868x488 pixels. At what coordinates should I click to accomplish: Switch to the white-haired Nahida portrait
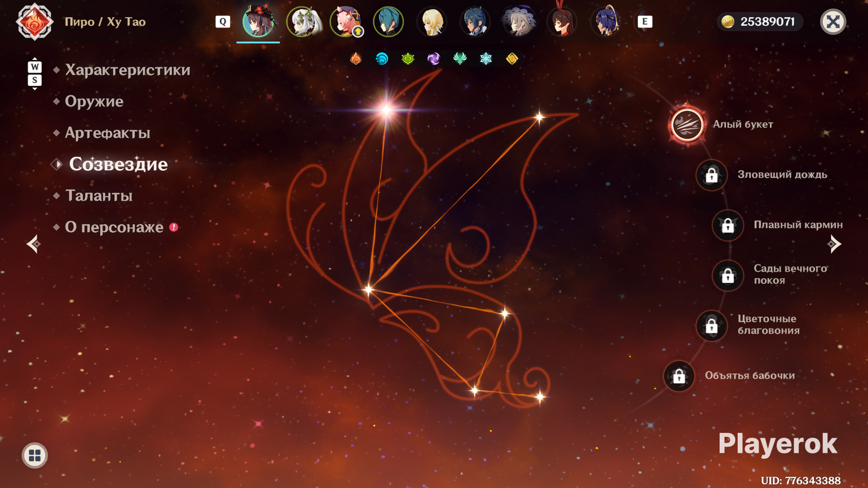coord(303,21)
